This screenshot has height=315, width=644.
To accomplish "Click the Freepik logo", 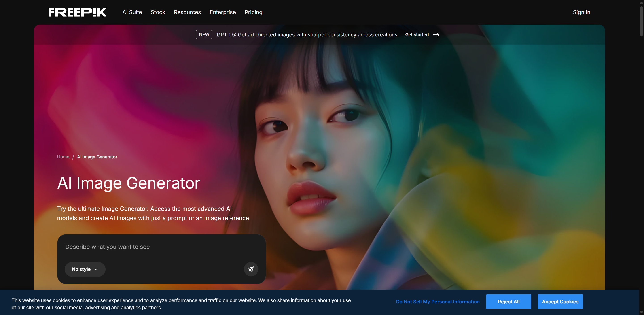I will click(x=77, y=12).
